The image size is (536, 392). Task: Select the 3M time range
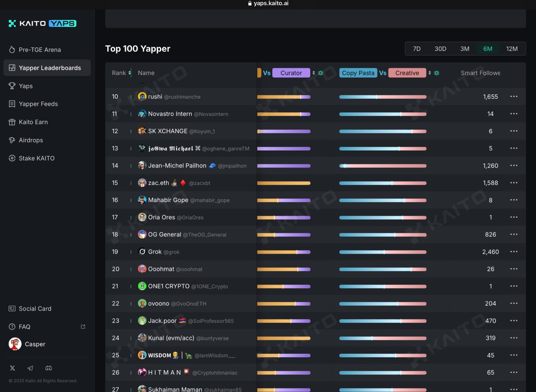coord(465,49)
